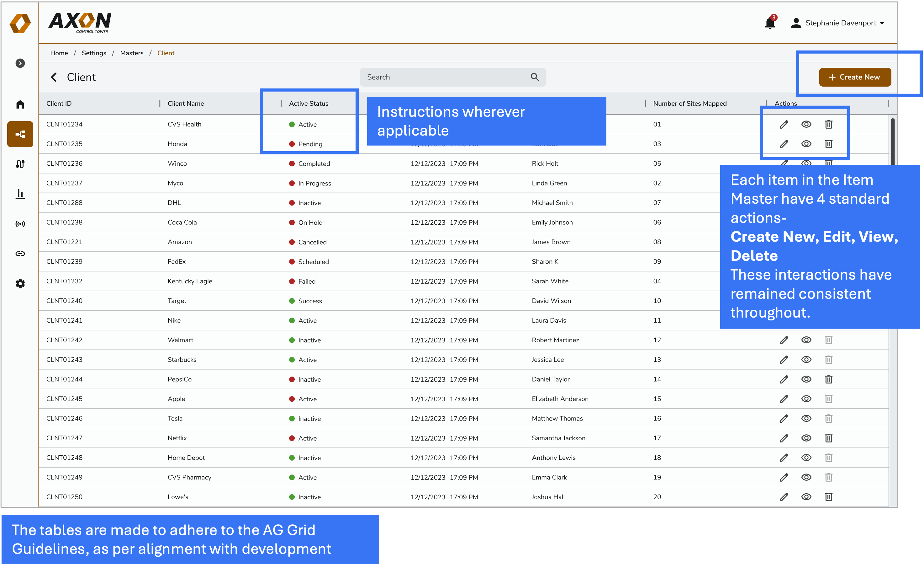Select the highlighted hierarchy icon in the sidebar
Viewport: 924px width, 568px height.
pos(20,134)
